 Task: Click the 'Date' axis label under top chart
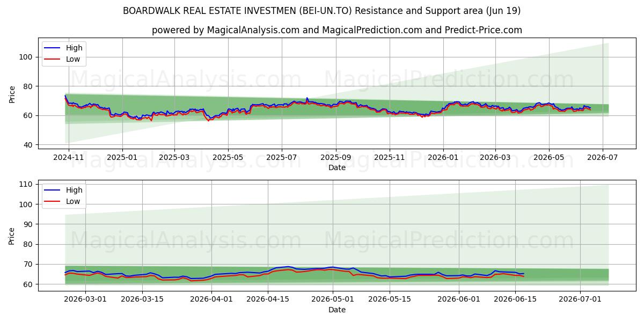click(337, 168)
